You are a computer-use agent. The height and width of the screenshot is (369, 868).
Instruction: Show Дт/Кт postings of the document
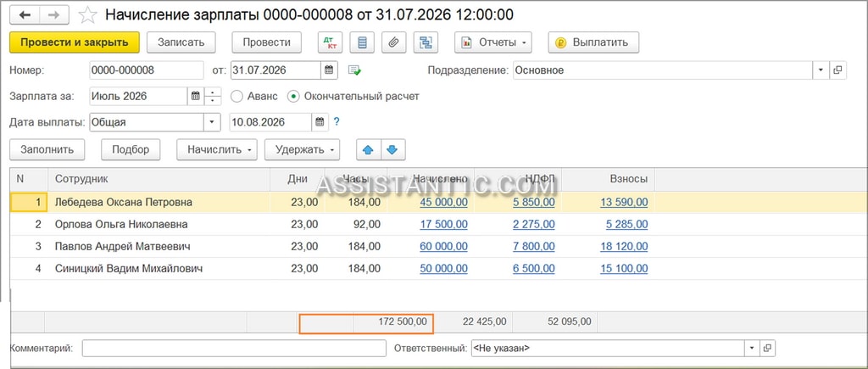coord(330,42)
